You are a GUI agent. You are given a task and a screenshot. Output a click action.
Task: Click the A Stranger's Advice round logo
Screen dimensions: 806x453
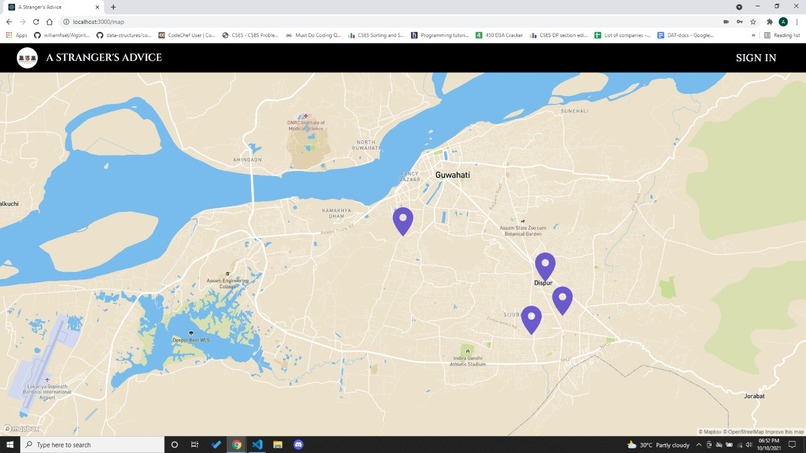click(27, 58)
